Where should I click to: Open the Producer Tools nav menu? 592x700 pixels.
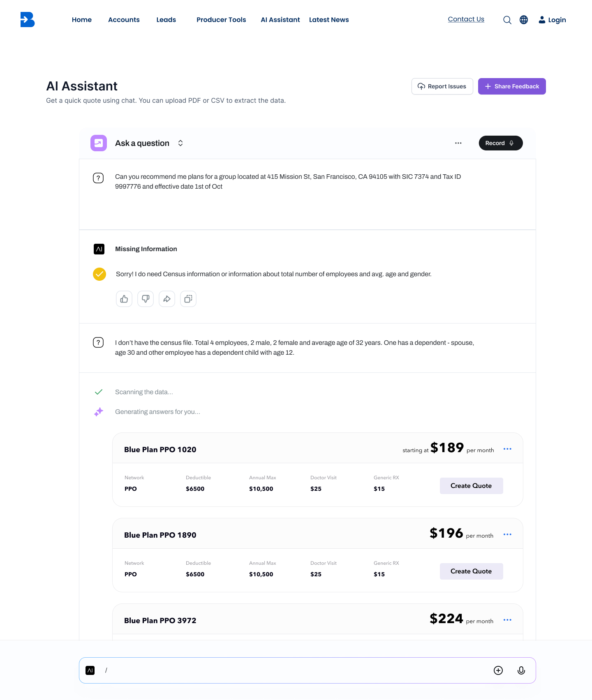pos(221,20)
